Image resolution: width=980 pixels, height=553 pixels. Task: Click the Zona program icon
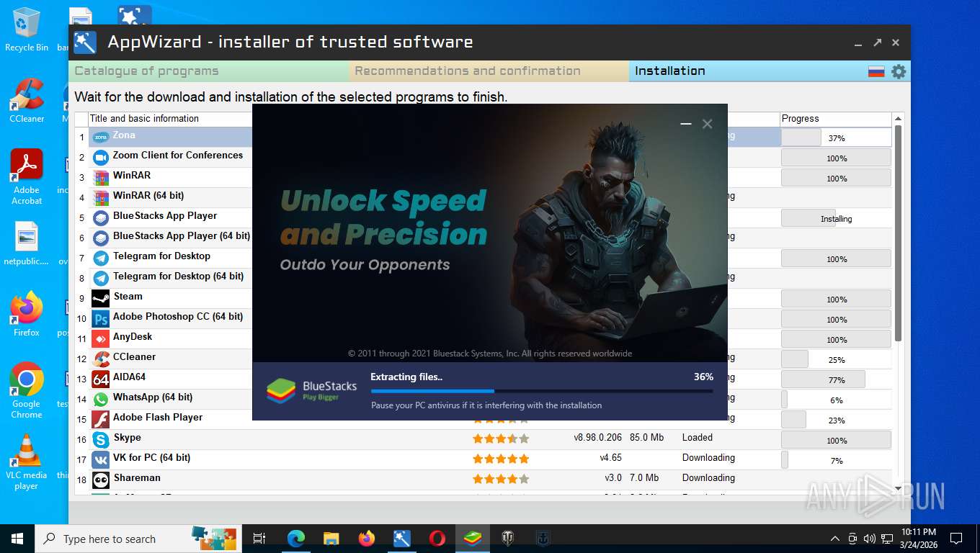(101, 137)
